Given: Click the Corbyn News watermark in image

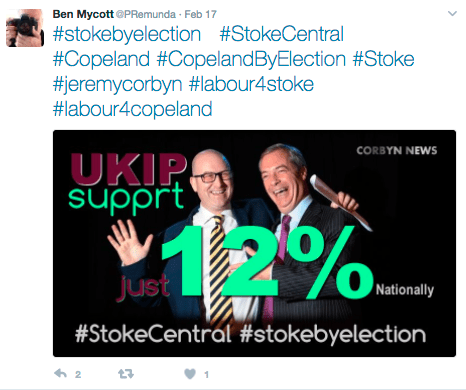Looking at the screenshot, I should pos(397,151).
